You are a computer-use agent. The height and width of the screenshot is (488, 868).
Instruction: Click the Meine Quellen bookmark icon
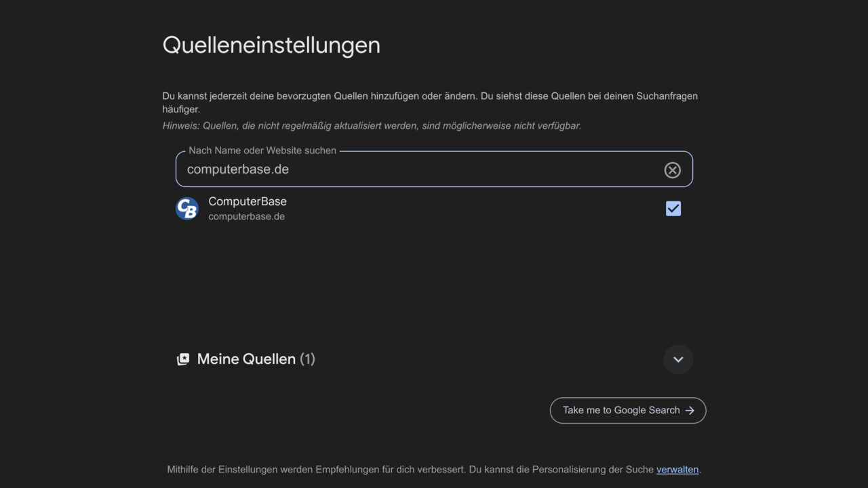[x=183, y=359]
